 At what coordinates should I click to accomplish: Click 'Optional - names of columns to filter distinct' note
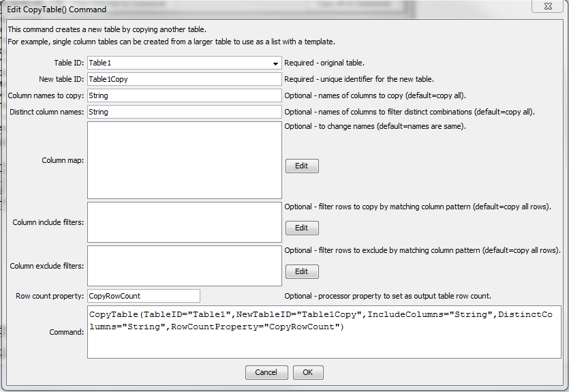(x=410, y=112)
